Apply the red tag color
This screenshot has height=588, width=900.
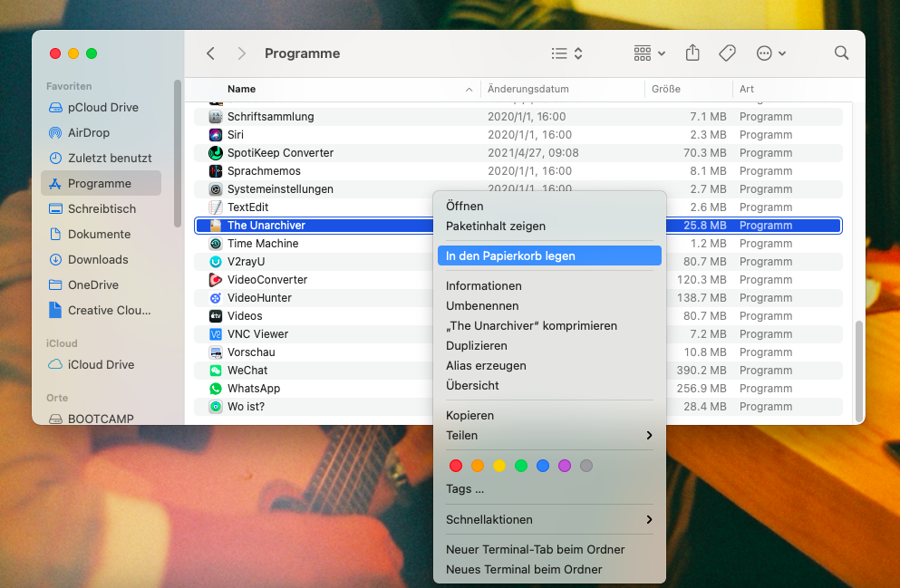456,466
